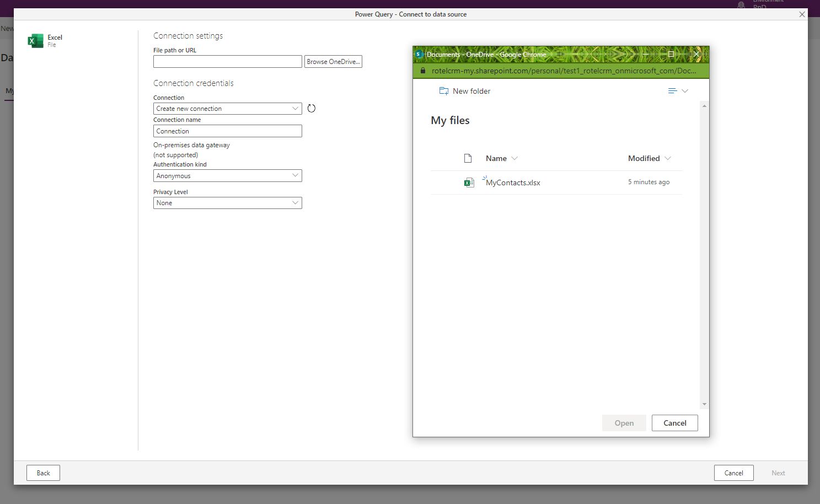Go Back in the Power Query dialog
The width and height of the screenshot is (820, 504).
43,473
